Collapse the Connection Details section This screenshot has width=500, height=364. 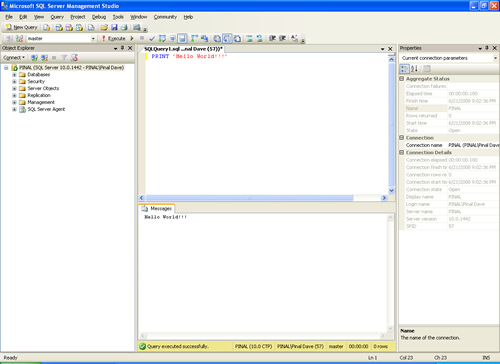[402, 152]
